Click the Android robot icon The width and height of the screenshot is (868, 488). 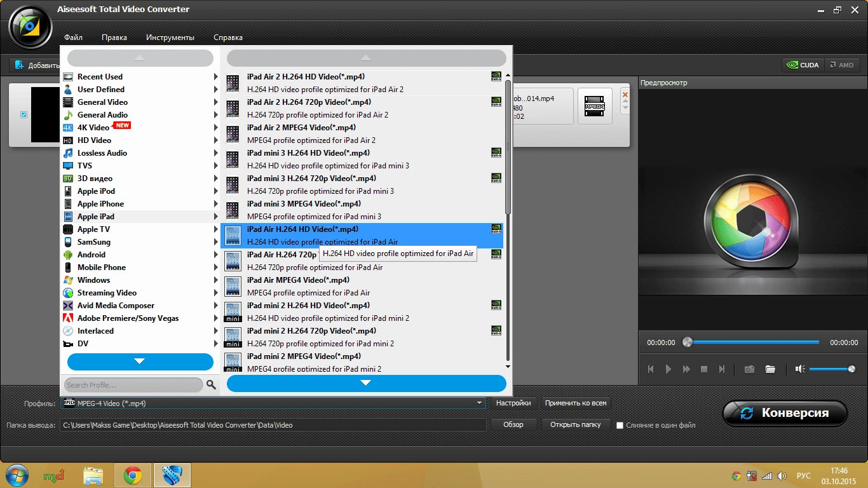click(x=68, y=255)
